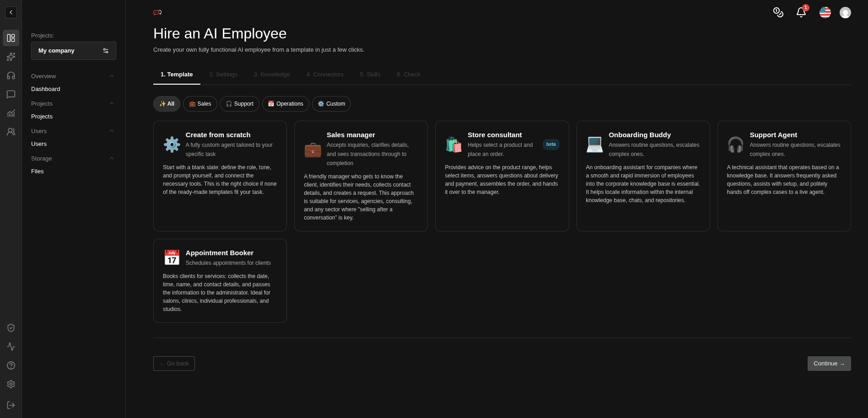868x418 pixels.
Task: Open the coins balance icon
Action: click(x=778, y=12)
